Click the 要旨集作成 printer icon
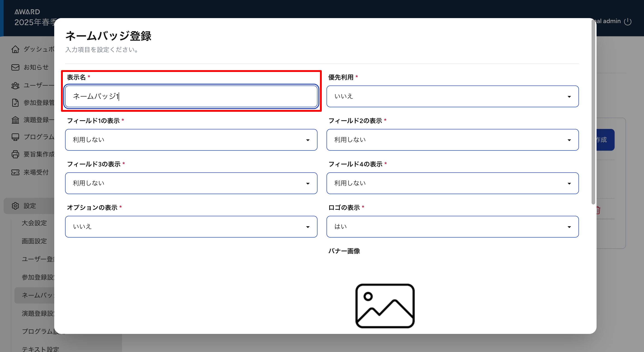 (15, 154)
